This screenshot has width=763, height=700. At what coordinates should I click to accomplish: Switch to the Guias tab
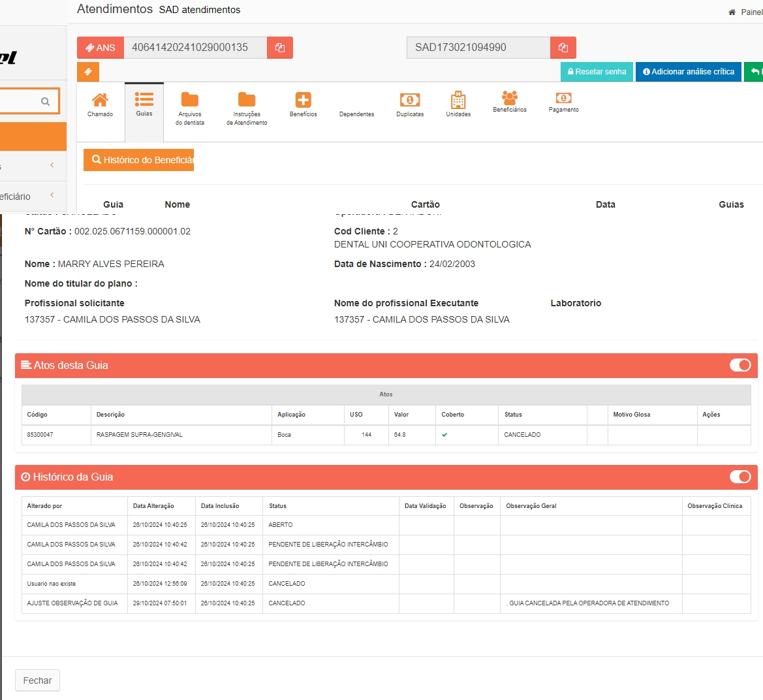click(144, 104)
